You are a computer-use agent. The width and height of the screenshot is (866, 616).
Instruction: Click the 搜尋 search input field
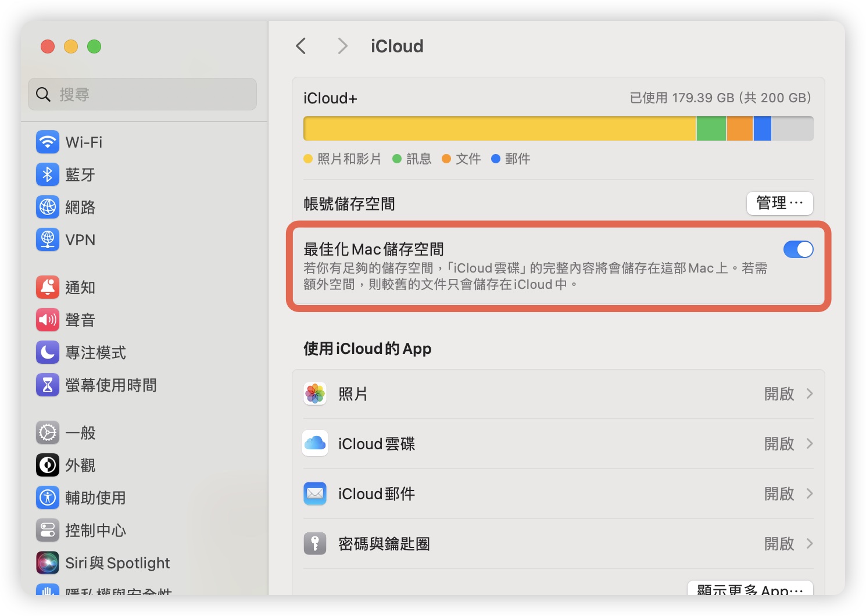click(x=142, y=94)
